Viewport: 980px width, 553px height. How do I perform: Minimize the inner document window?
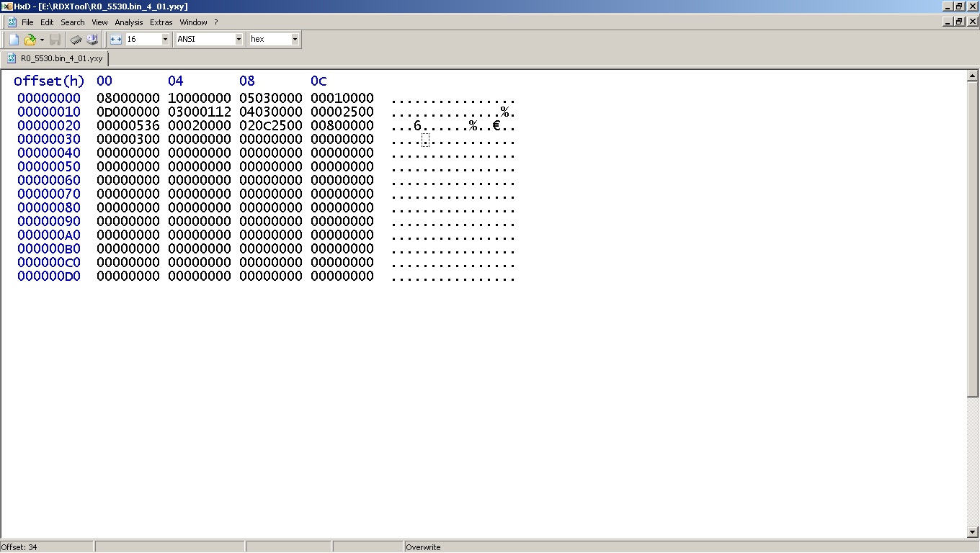click(x=948, y=22)
